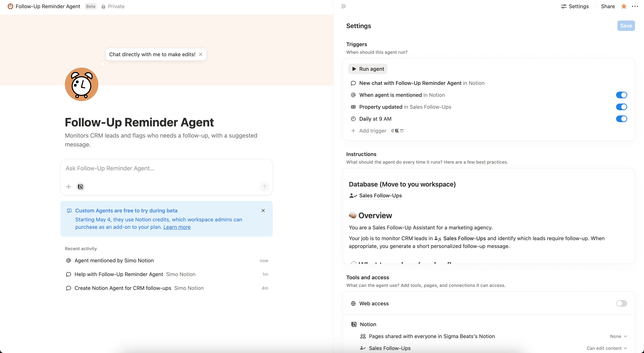The image size is (644, 353).
Task: Open the calendar trigger icon beside Add trigger
Action: coord(402,131)
